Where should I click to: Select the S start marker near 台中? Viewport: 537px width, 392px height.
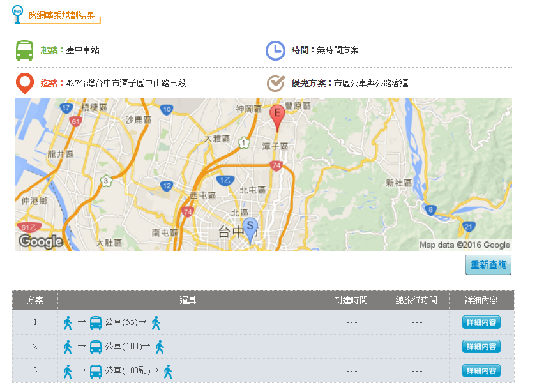point(249,225)
